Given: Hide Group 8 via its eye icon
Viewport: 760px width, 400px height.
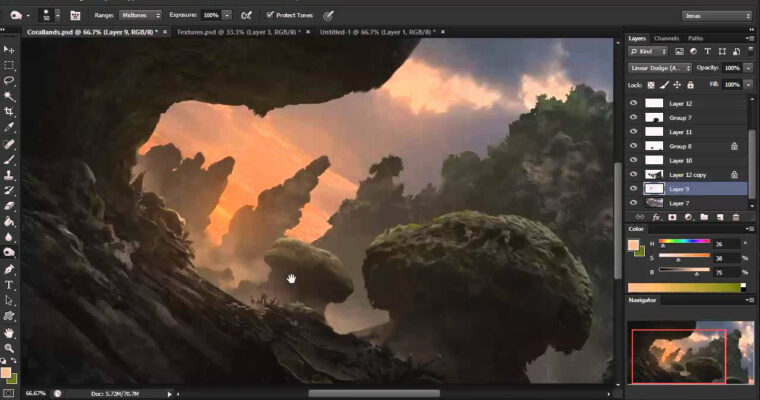Looking at the screenshot, I should pos(633,145).
